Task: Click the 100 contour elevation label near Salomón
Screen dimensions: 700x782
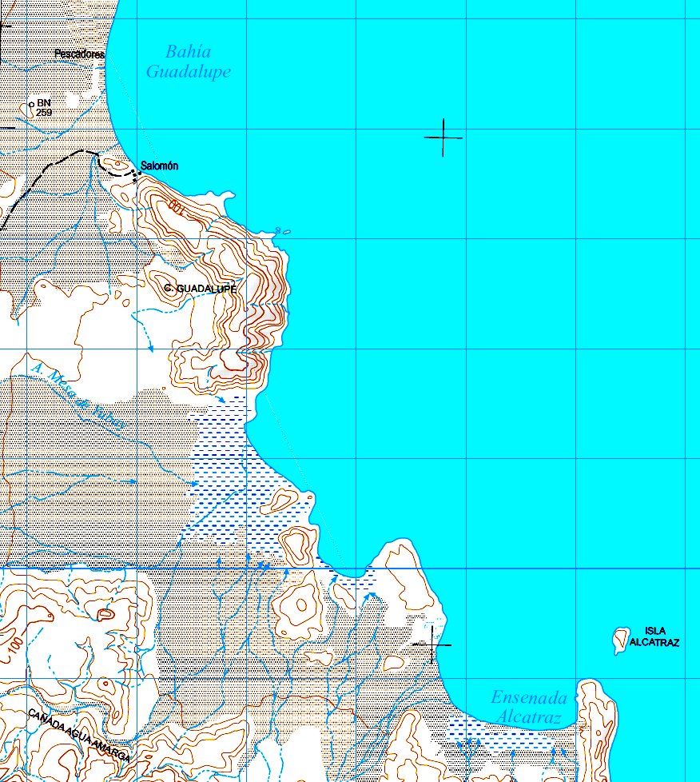Action: click(176, 207)
